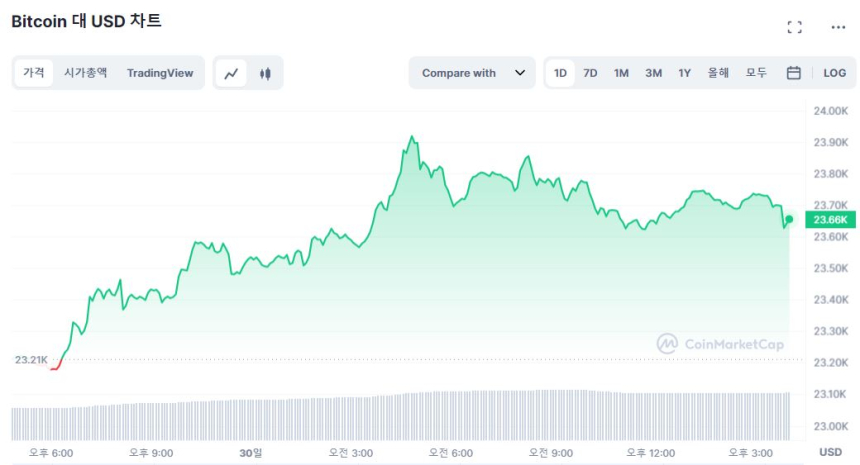Switch to candlestick chart icon
Screen dimensions: 860x465
265,73
